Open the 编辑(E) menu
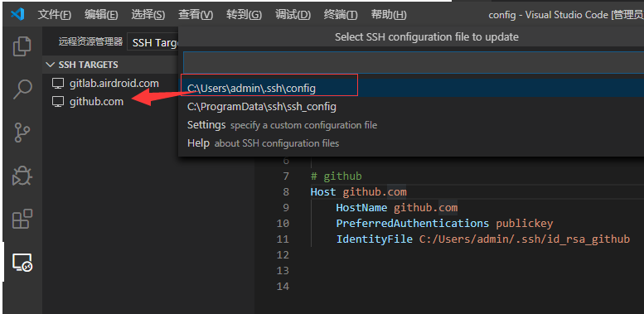Screen dimensions: 644x314 coord(101,15)
